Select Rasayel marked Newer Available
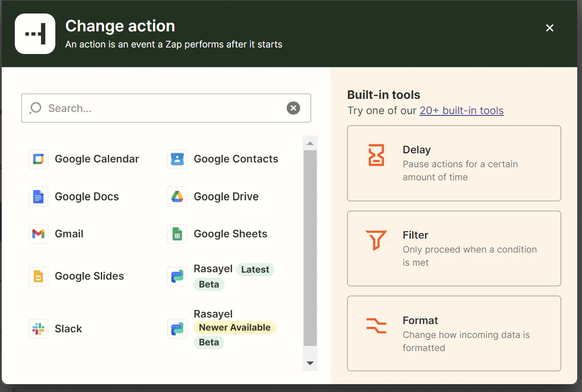 coord(213,314)
